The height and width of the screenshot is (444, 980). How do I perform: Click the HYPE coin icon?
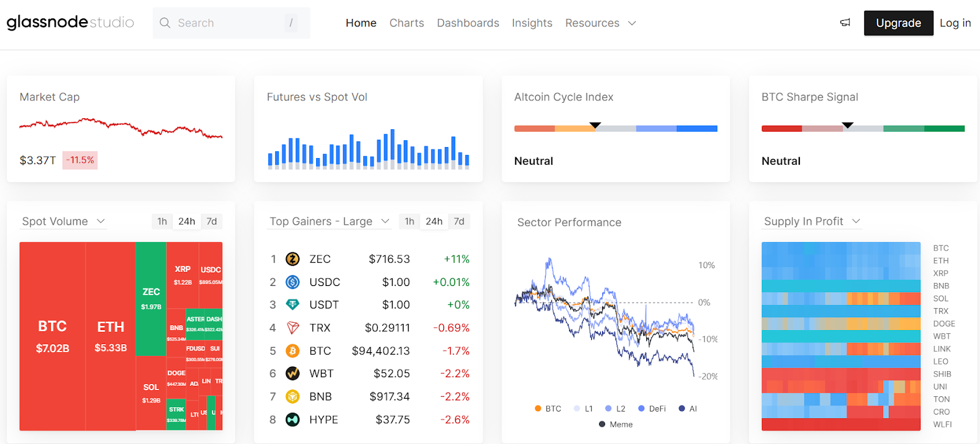coord(293,420)
